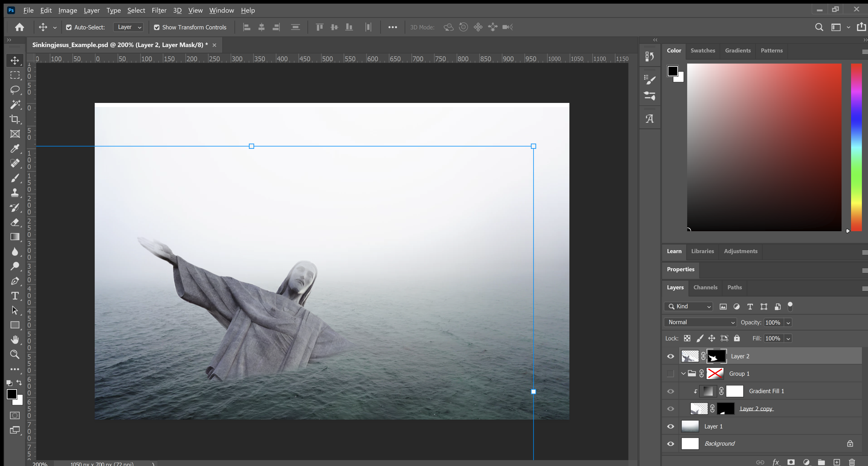Open the Opacity slider dropdown arrow
This screenshot has width=868, height=466.
[788, 323]
